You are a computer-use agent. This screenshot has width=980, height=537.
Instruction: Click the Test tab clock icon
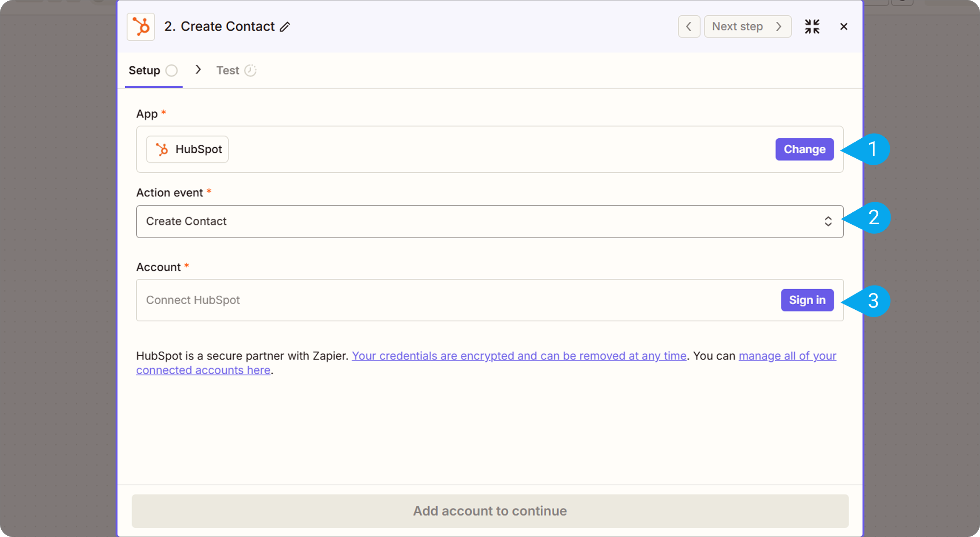pos(250,71)
